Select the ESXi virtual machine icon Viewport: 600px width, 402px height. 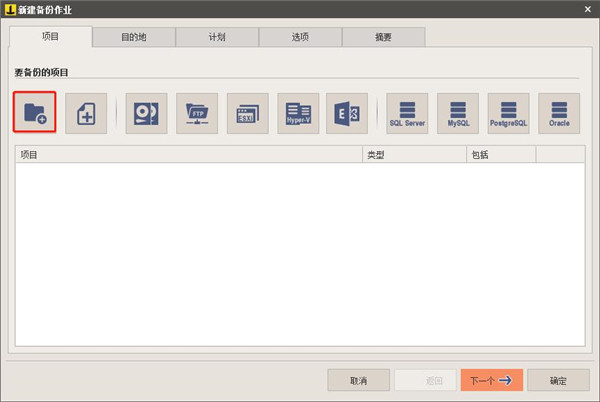click(x=248, y=113)
